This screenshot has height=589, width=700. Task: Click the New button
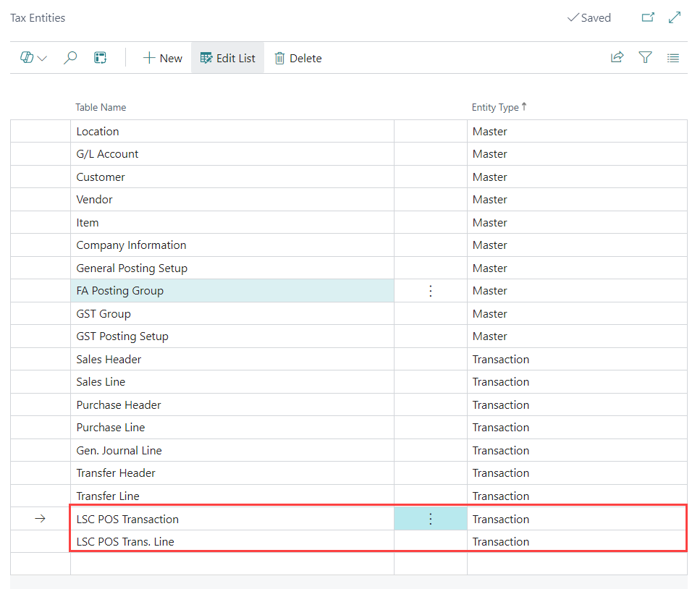coord(162,58)
